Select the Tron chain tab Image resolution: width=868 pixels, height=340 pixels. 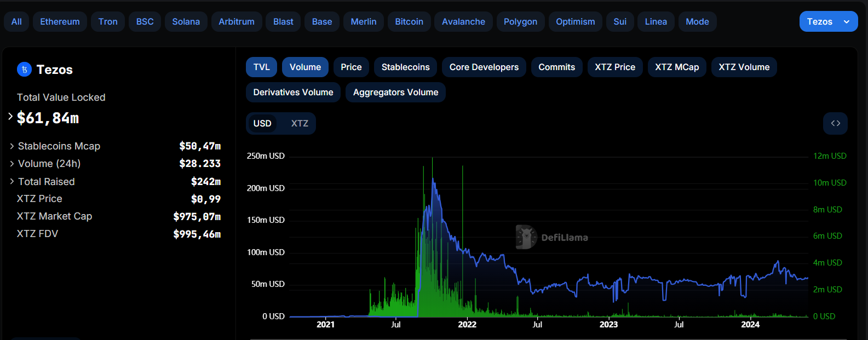(108, 21)
